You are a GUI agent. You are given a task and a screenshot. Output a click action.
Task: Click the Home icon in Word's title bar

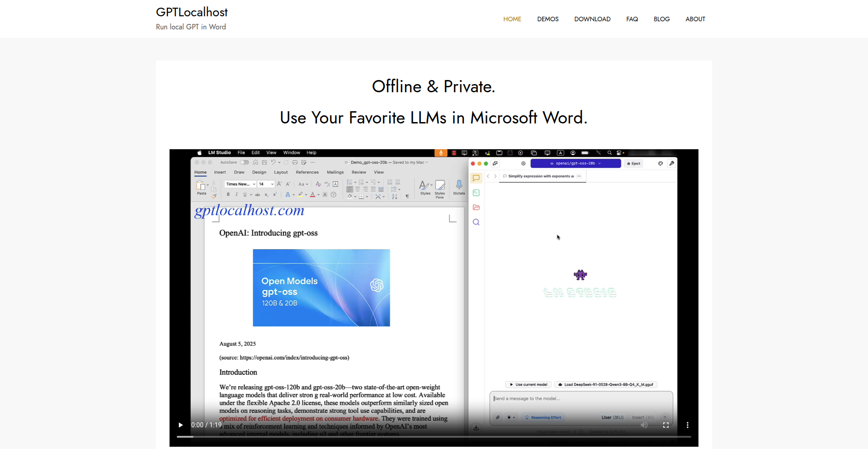pyautogui.click(x=255, y=162)
